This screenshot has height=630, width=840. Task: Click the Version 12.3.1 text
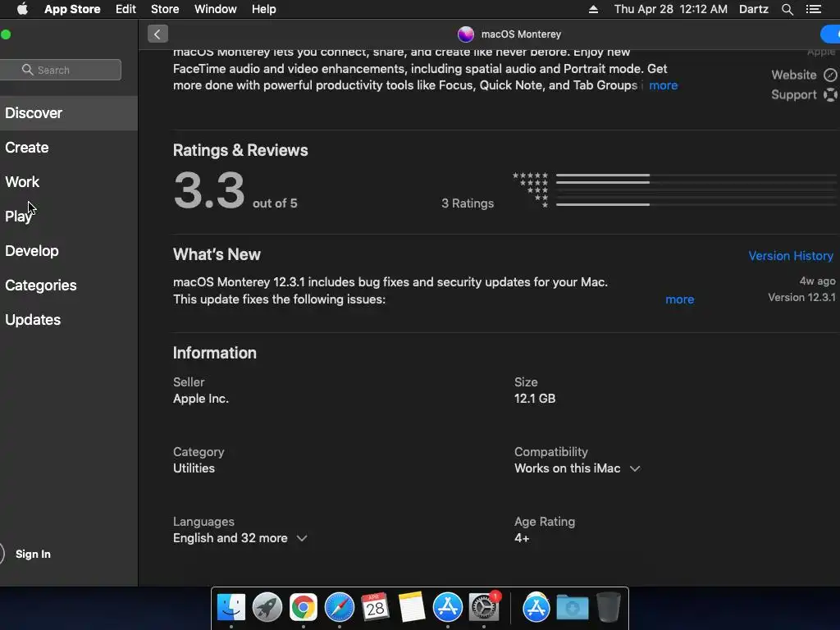click(801, 297)
